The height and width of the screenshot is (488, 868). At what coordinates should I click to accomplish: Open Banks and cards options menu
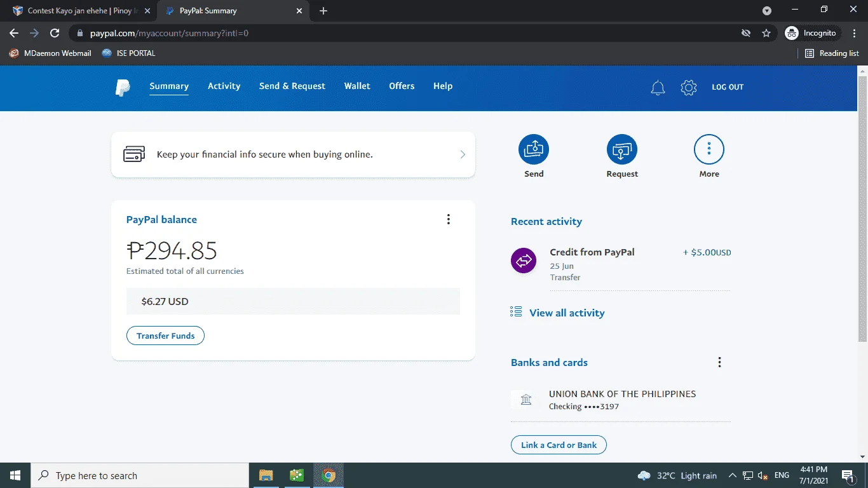[x=719, y=362]
